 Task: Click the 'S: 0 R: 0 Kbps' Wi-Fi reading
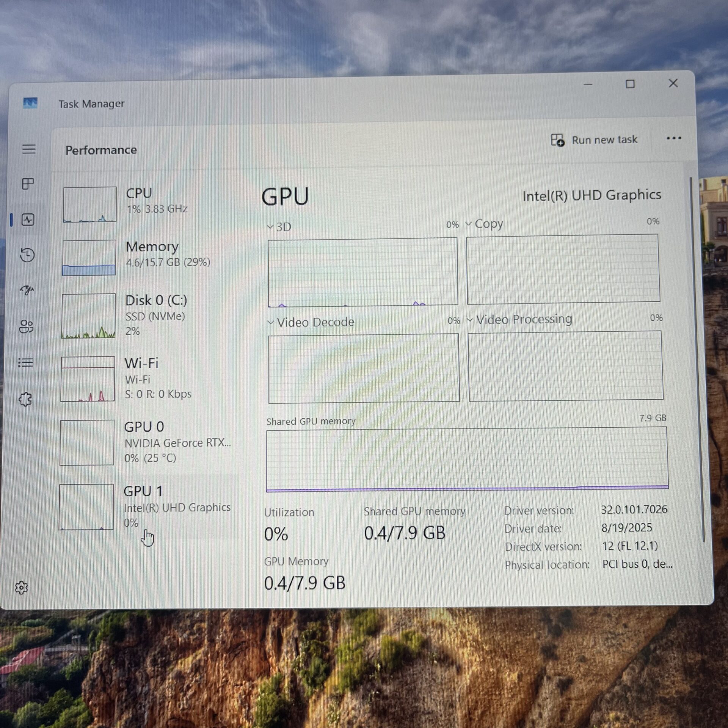[158, 394]
